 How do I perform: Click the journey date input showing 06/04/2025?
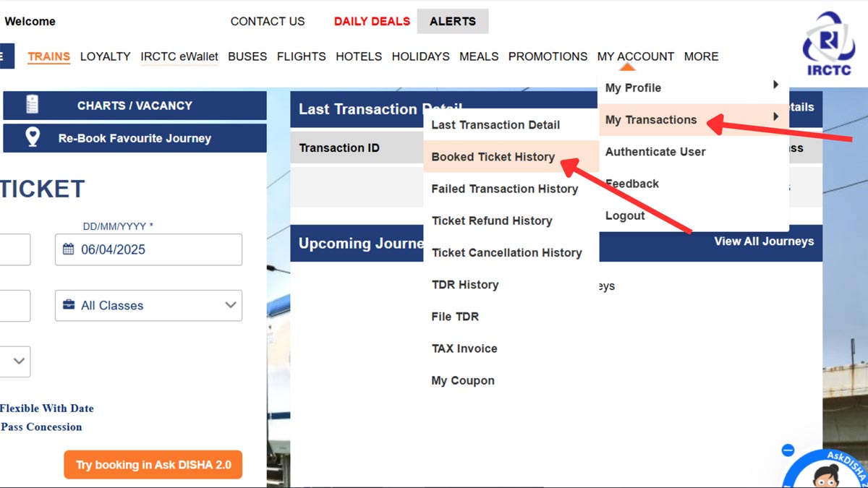[x=148, y=249]
